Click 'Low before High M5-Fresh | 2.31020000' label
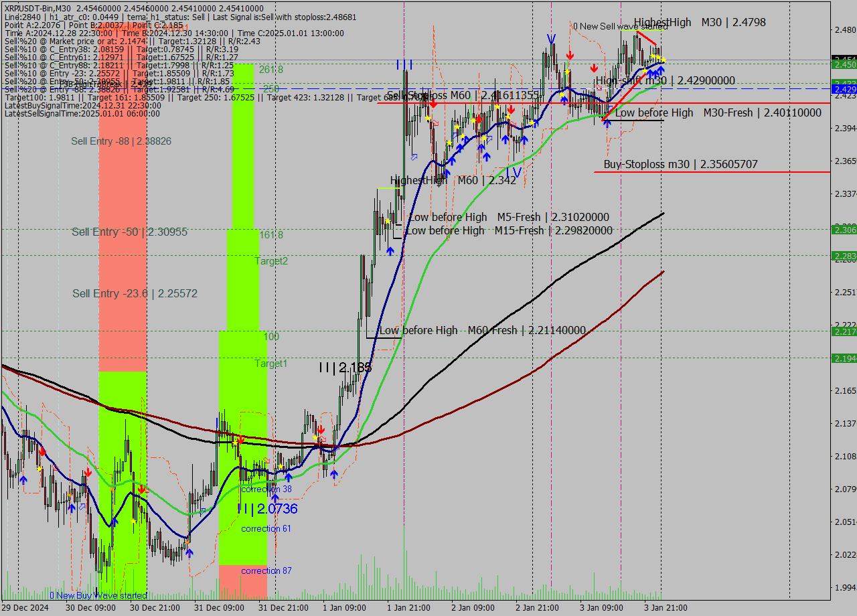Screen dimensions: 857x616 point(509,217)
